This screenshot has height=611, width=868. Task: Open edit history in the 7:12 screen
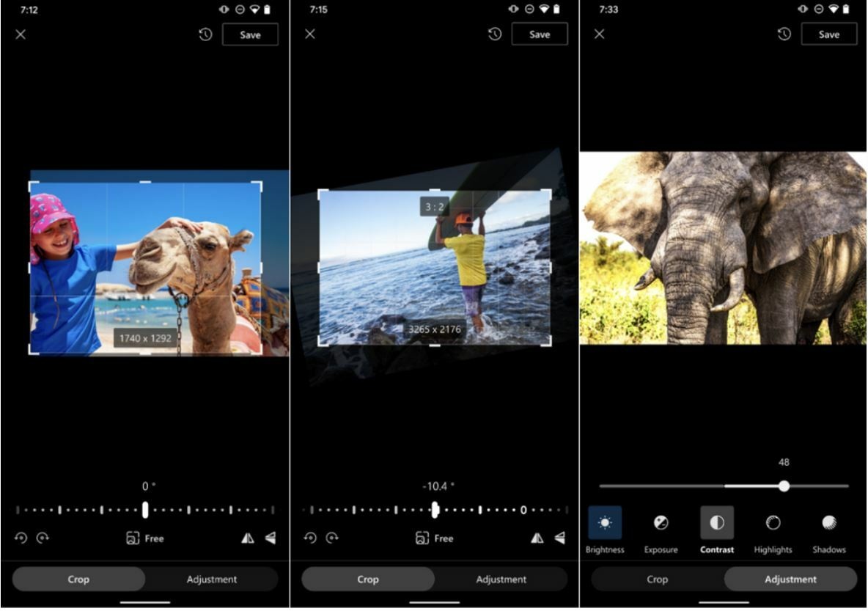point(205,34)
